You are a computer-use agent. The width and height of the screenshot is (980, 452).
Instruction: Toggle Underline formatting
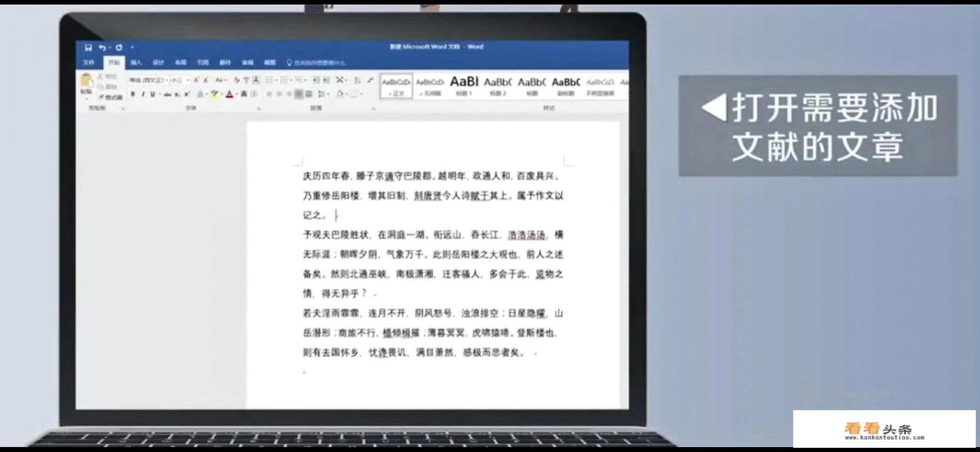(x=153, y=94)
